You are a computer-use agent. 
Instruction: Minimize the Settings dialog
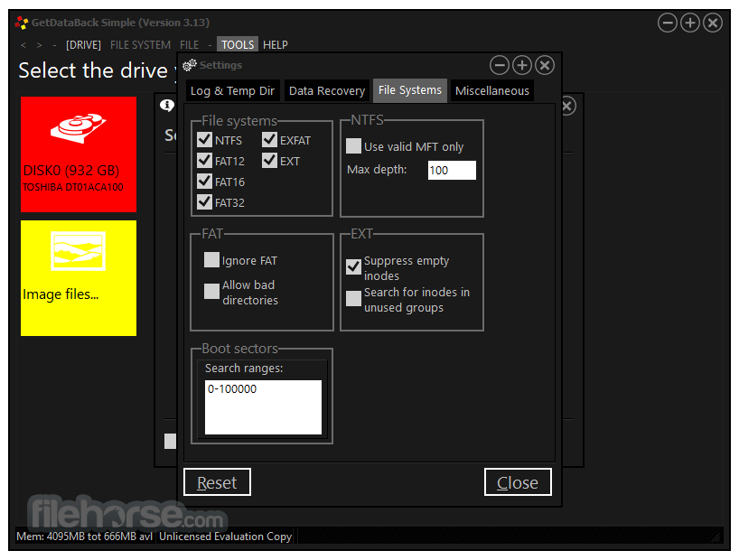coord(499,65)
